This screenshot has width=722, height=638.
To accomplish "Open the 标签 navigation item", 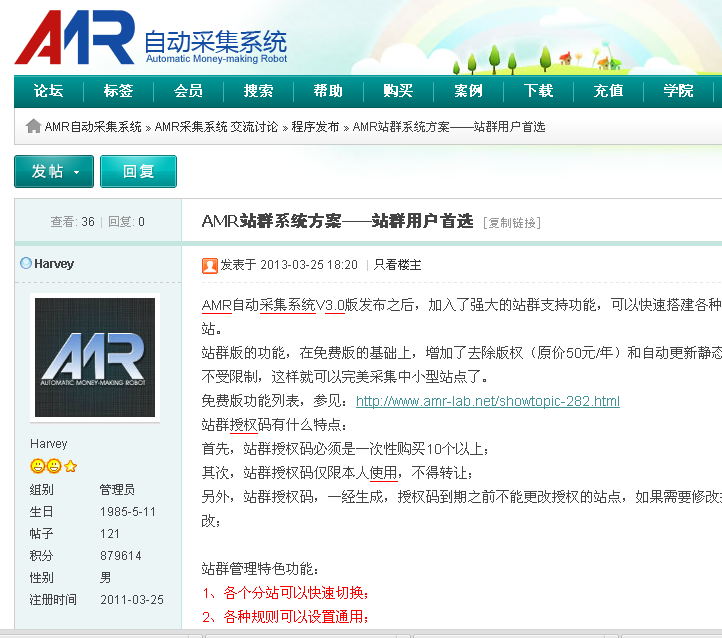I will click(118, 91).
